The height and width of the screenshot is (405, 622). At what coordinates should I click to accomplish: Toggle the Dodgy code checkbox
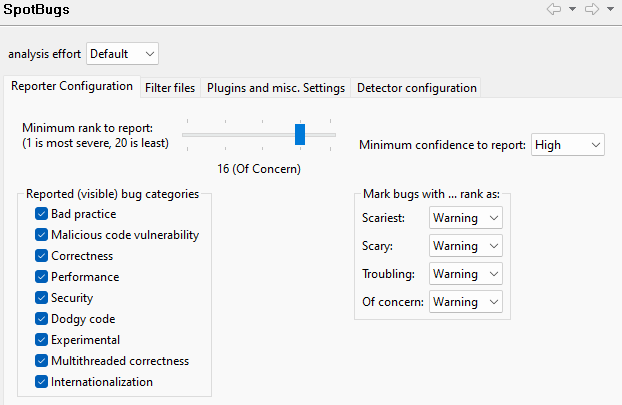(x=41, y=319)
